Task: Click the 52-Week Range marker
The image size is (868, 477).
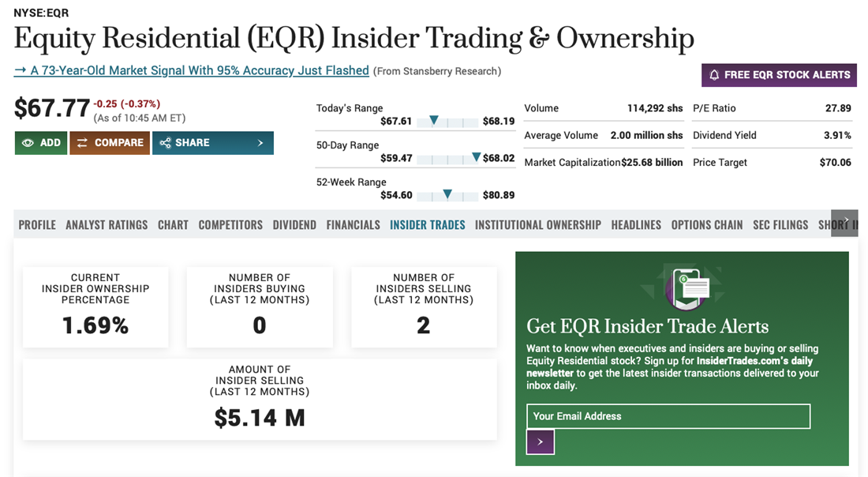Action: coord(447,194)
